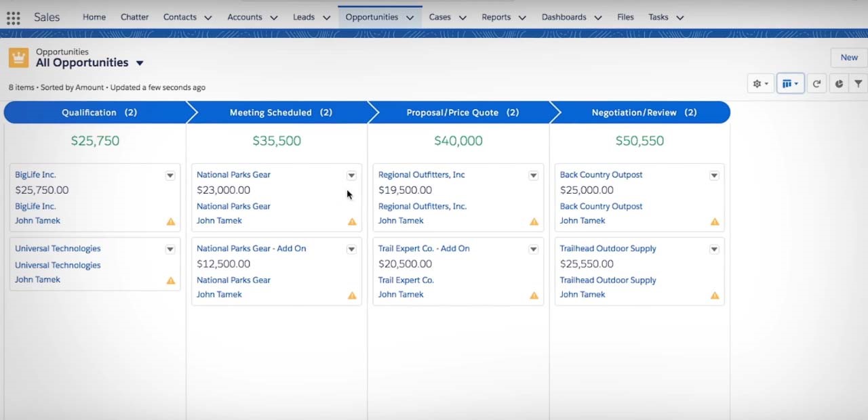Create a New opportunity
The image size is (868, 420).
coord(849,58)
